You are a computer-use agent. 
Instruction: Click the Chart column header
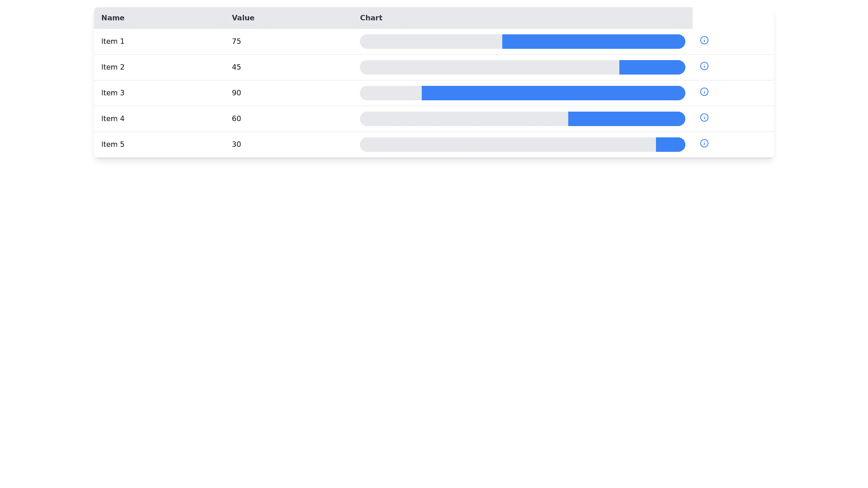(x=371, y=18)
